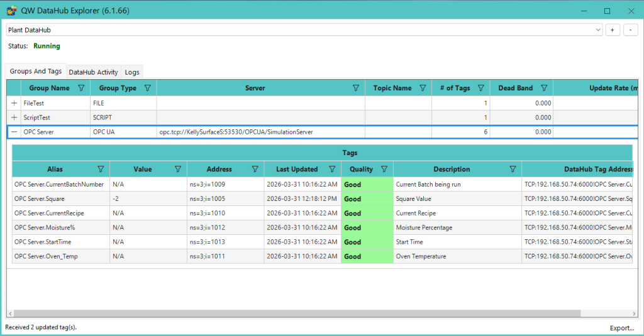Click the Value column filter icon
This screenshot has height=336, width=644.
tap(178, 169)
